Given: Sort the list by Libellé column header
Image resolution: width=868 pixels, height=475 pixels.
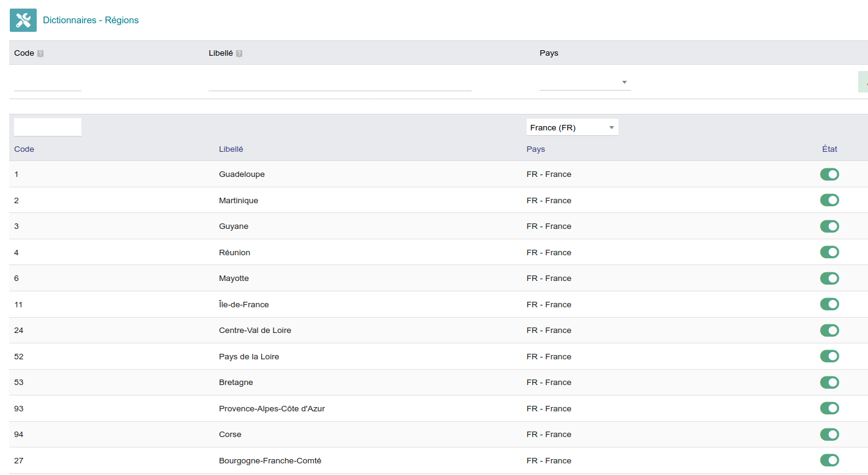Looking at the screenshot, I should pyautogui.click(x=231, y=149).
